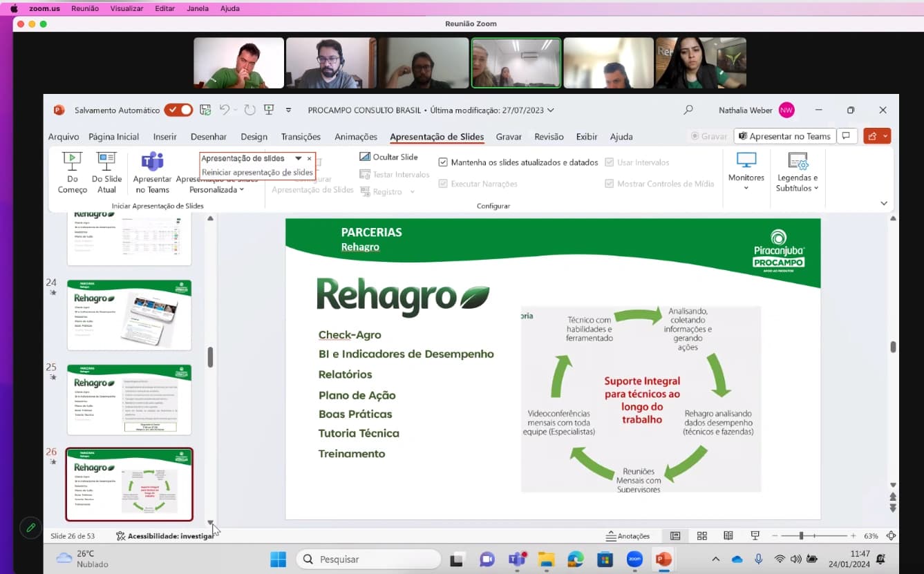Screen dimensions: 924x574
Task: Toggle Mostrar Controles de Mídia checkbox
Action: pyautogui.click(x=610, y=184)
